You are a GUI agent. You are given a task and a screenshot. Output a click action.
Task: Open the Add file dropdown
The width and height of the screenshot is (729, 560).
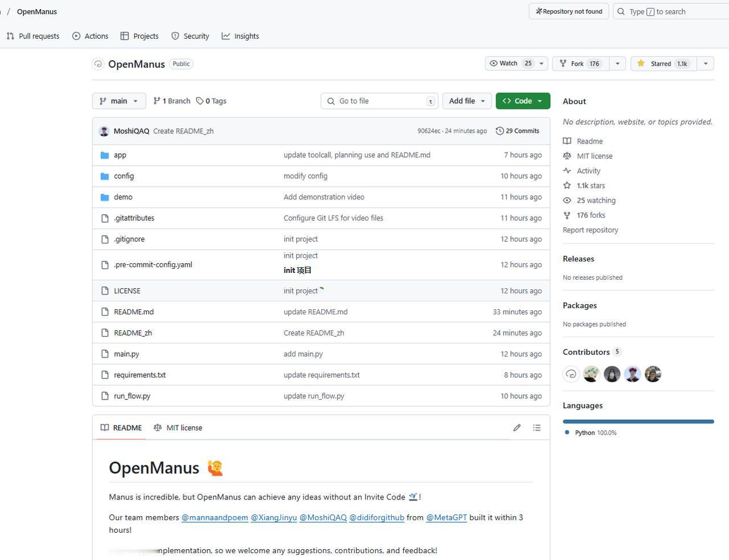tap(466, 101)
